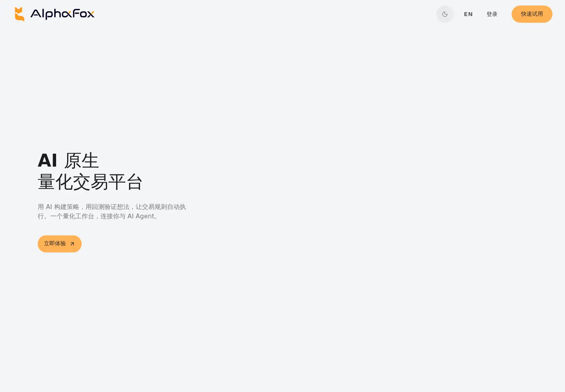The width and height of the screenshot is (565, 392).
Task: Click the AlphaFox fox logo icon
Action: pyautogui.click(x=20, y=14)
